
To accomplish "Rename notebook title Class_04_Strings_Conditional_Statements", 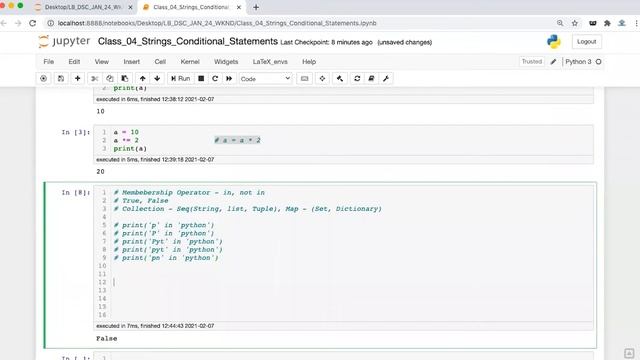I will point(188,42).
